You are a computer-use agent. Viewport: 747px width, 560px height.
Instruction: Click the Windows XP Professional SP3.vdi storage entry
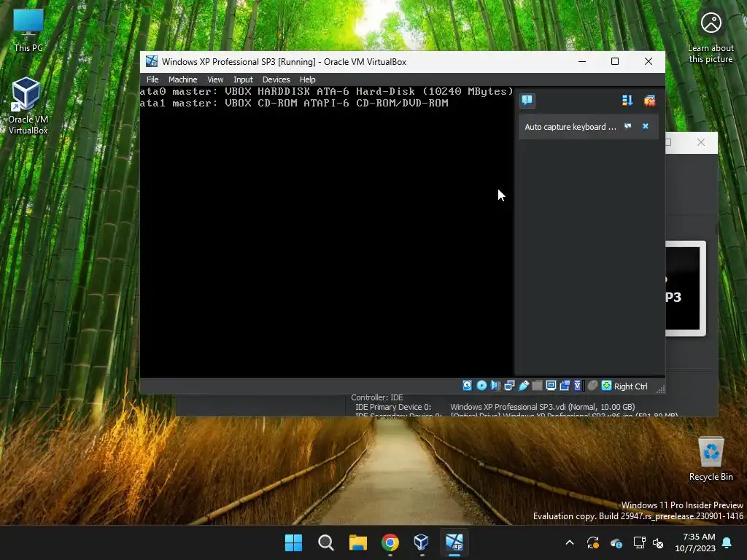(x=542, y=407)
